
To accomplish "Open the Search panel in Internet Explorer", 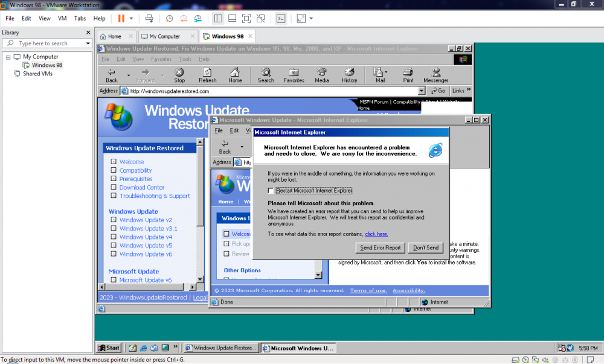I will (x=266, y=75).
